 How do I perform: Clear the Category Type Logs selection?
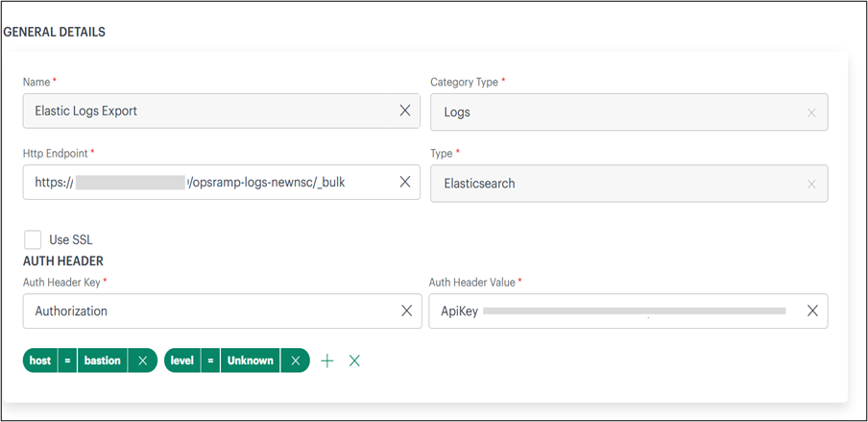(x=811, y=112)
